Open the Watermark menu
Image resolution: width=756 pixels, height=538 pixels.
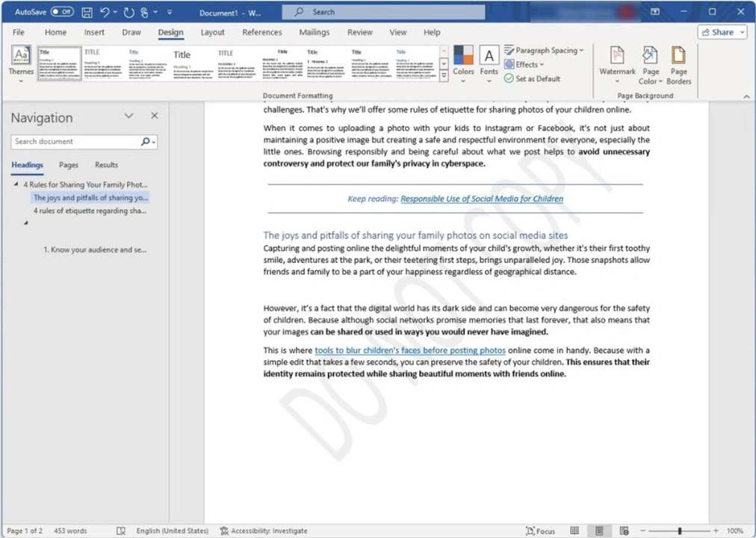[x=617, y=65]
